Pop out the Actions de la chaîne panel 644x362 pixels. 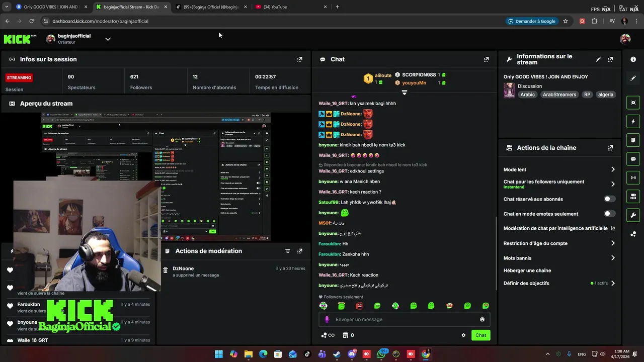(610, 148)
